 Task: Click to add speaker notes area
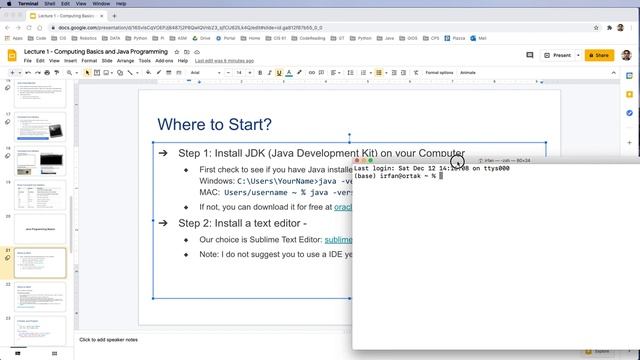(109, 340)
